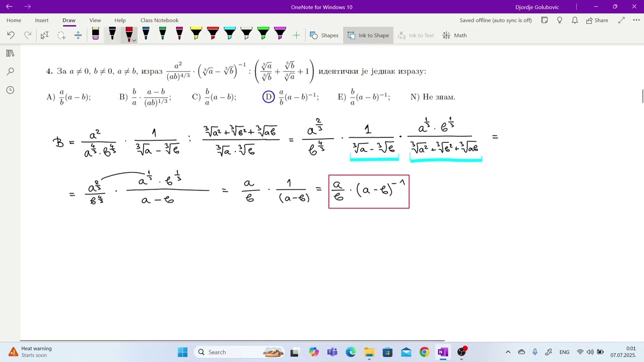Open the Help tab
This screenshot has height=362, width=644.
point(120,20)
